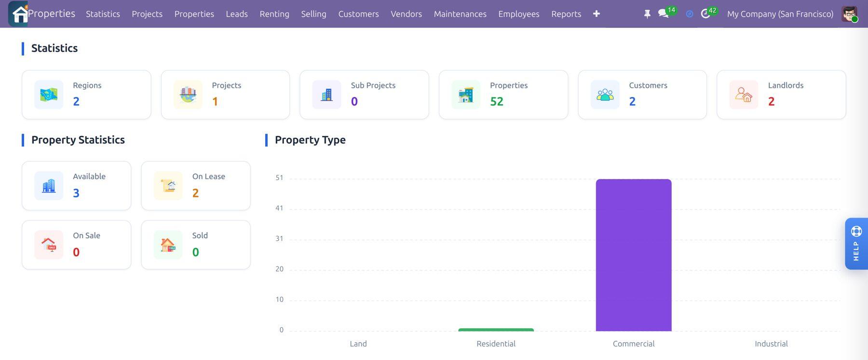Open the Vendors menu
The image size is (868, 360).
[406, 14]
